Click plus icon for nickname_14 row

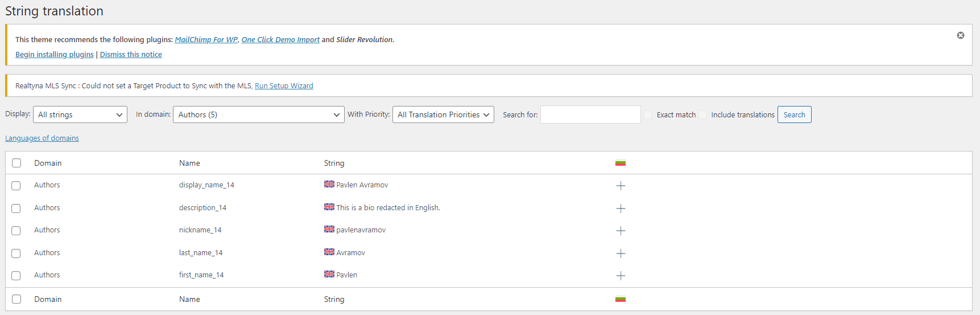coord(621,231)
